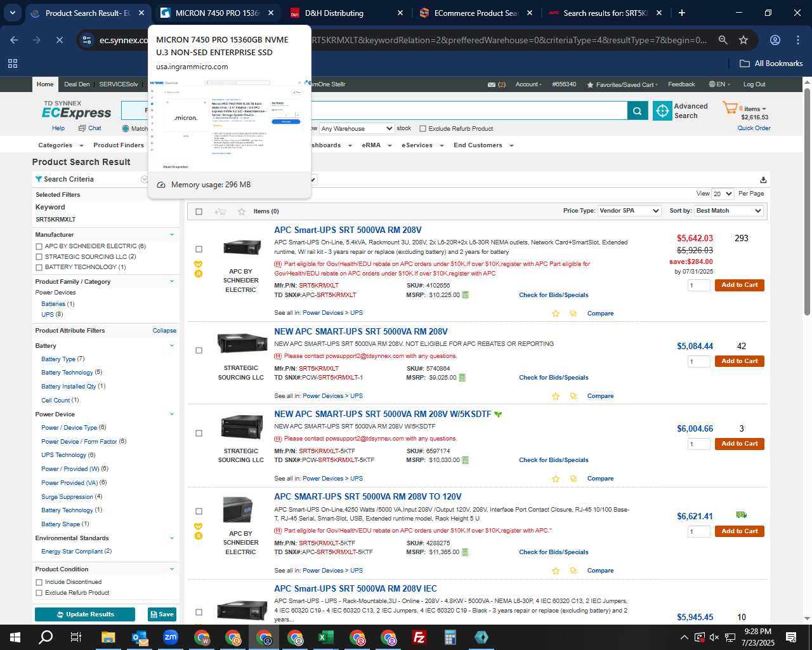Open Categories menu

(x=59, y=145)
